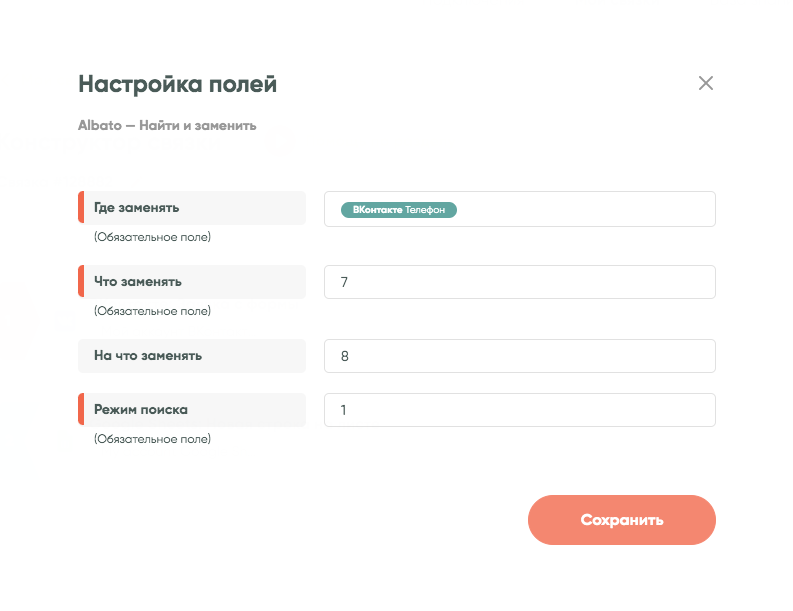
Task: Click red required marker beside Где заменять
Action: pyautogui.click(x=81, y=208)
